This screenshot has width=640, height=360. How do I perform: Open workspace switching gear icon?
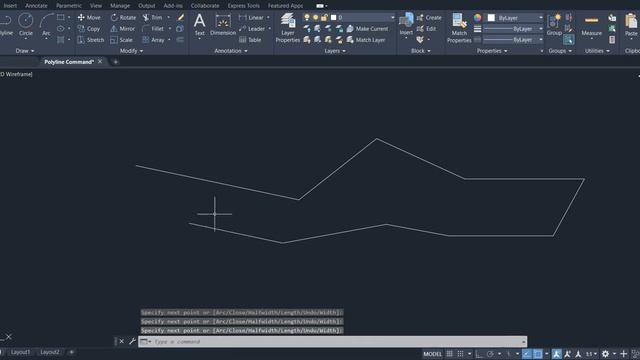[x=605, y=354]
